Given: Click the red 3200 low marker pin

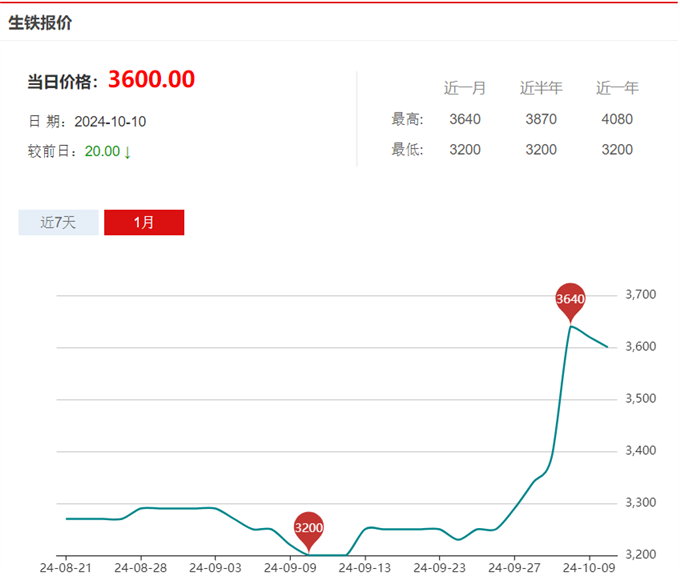Looking at the screenshot, I should pos(309,527).
